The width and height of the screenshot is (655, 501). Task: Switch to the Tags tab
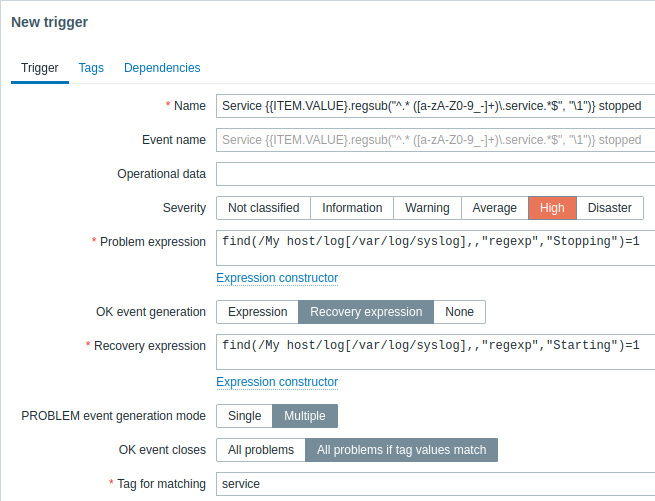click(91, 68)
